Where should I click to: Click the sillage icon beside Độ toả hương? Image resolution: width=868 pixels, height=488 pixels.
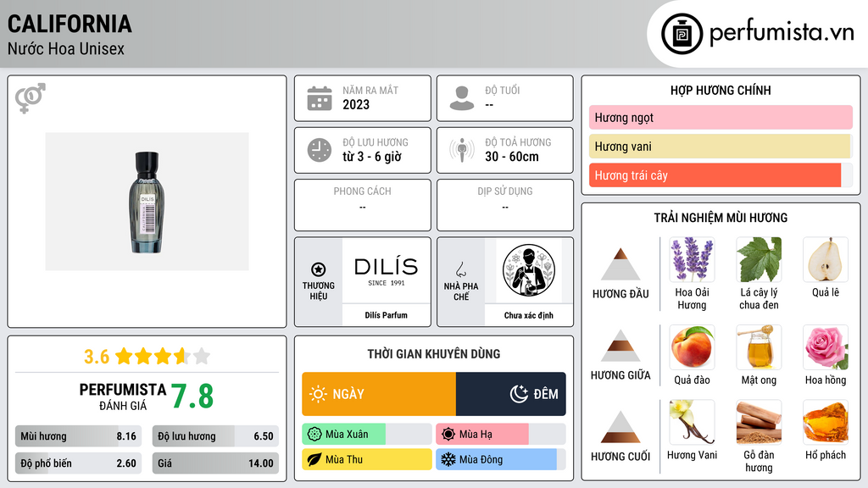click(x=462, y=150)
